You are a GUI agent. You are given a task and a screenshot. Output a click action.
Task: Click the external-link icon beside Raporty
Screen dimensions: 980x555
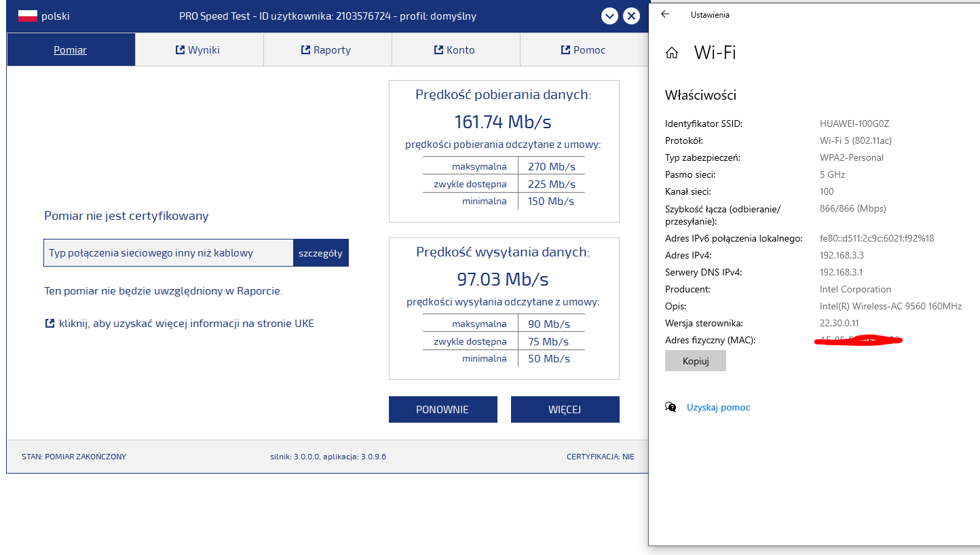[305, 50]
